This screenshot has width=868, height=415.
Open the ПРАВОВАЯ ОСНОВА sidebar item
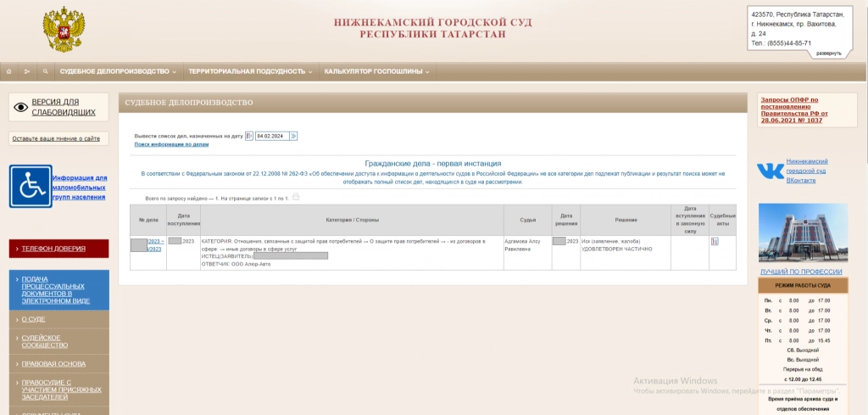click(58, 363)
